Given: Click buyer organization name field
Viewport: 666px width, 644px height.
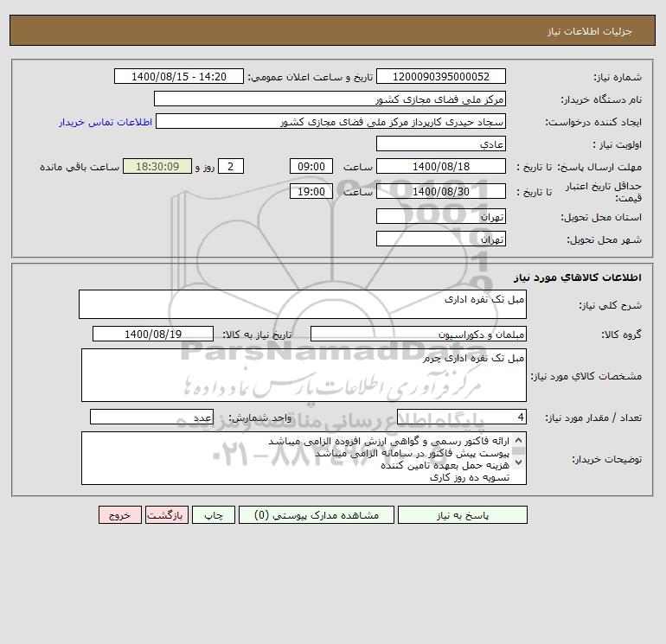Looking at the screenshot, I should coord(330,99).
